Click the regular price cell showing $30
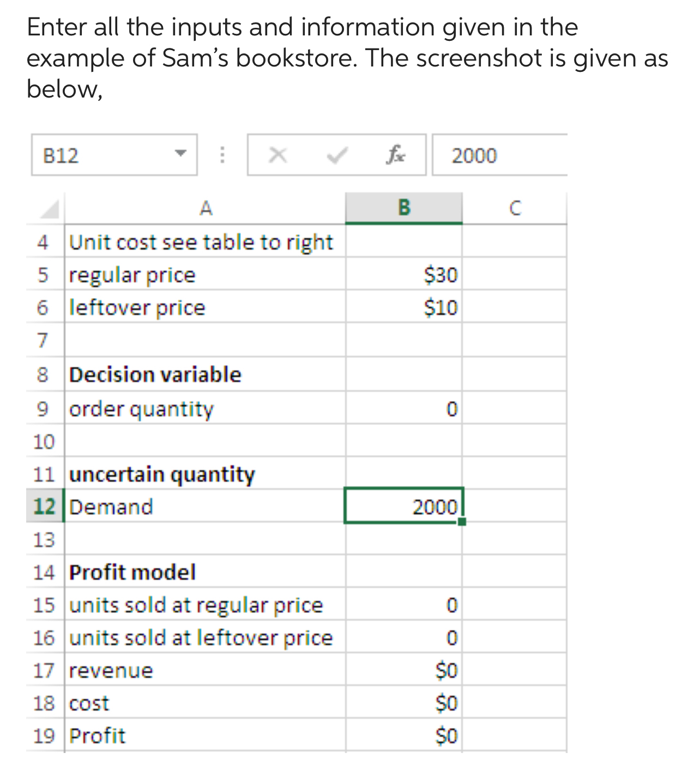700x765 pixels. [403, 275]
